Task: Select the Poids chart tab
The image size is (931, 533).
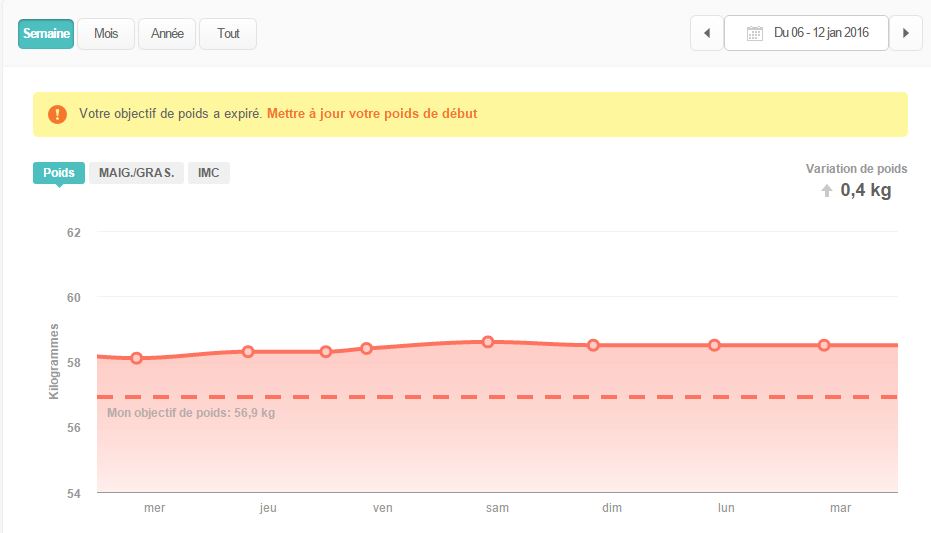Action: pos(59,173)
